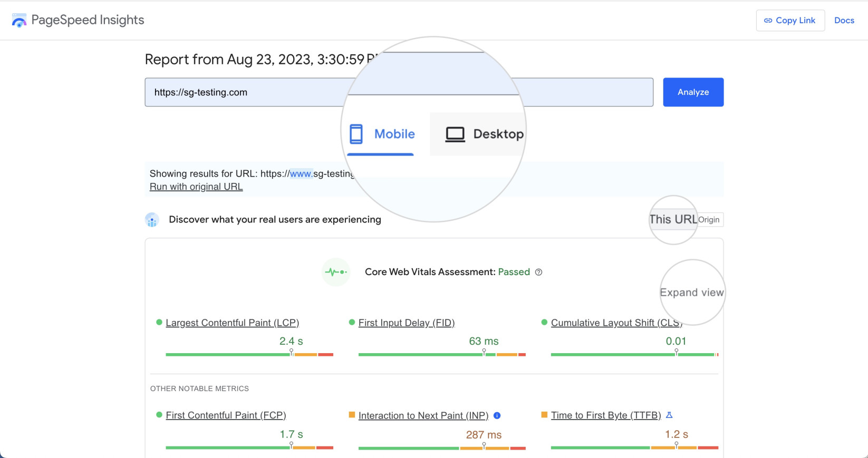Click the FID value 63 ms

pos(484,341)
